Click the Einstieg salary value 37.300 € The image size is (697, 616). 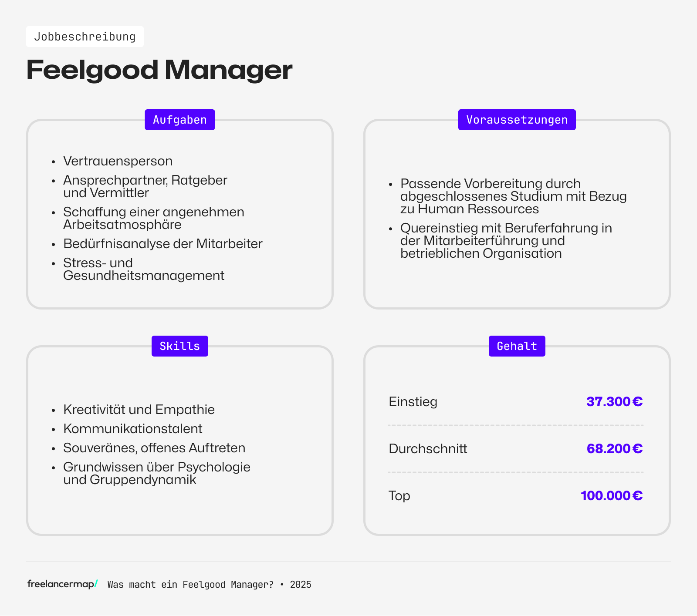click(x=614, y=401)
